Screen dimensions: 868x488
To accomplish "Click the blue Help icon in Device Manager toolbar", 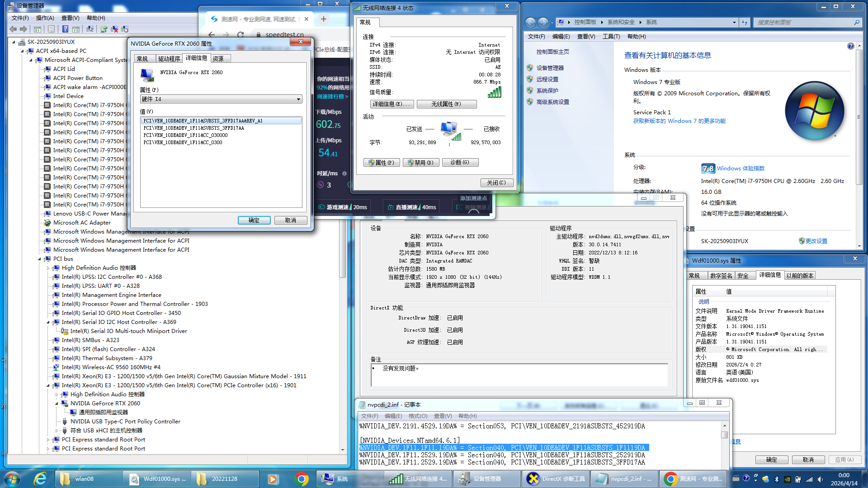I will pyautogui.click(x=65, y=29).
